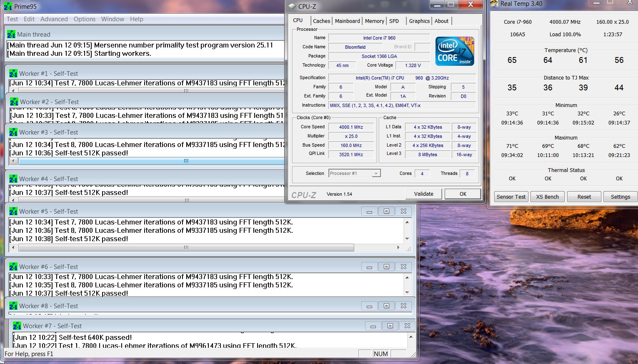The height and width of the screenshot is (364, 638).
Task: Minimize the Worker #5 window
Action: 369,211
